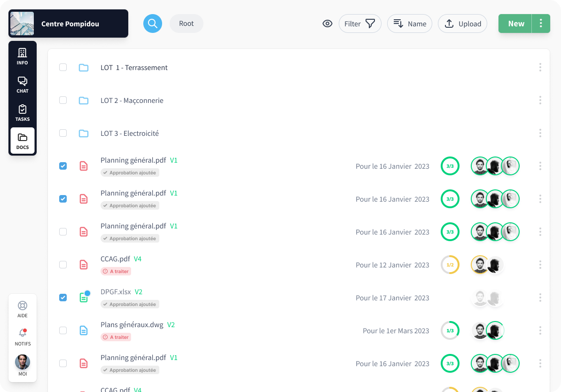Image resolution: width=561 pixels, height=392 pixels.
Task: Click the blue search magnifier icon
Action: pyautogui.click(x=153, y=24)
